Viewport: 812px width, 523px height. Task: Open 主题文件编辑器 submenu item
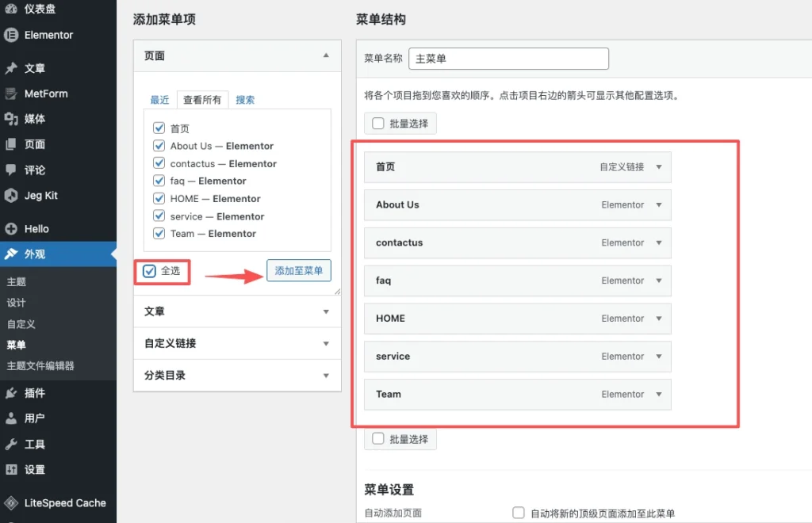coord(40,366)
